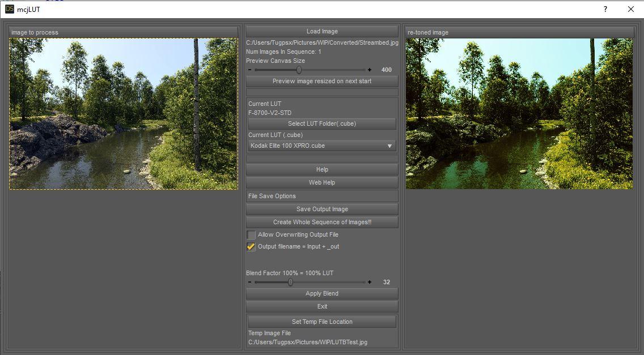Image resolution: width=644 pixels, height=355 pixels.
Task: Click plus on Preview Canvas Size slider
Action: tap(370, 70)
